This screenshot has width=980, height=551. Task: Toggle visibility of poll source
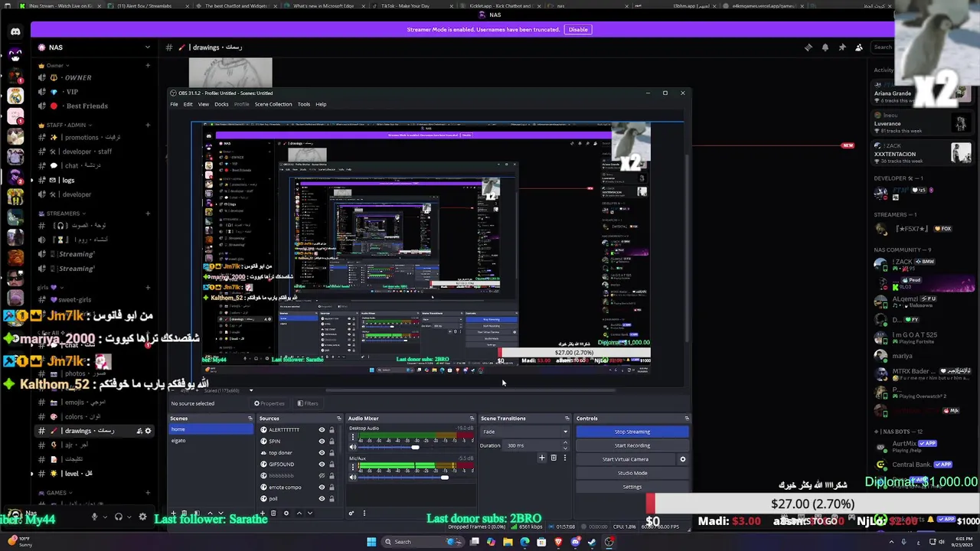(x=322, y=499)
